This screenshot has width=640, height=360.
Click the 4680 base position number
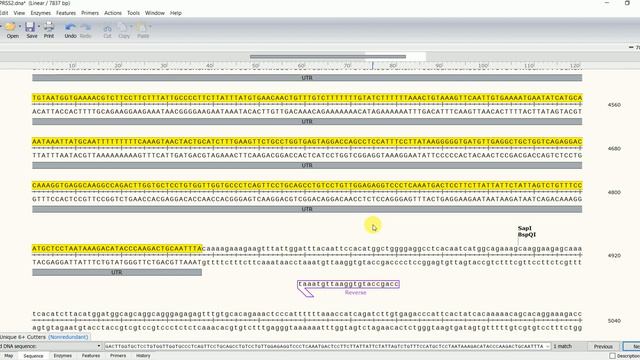614,149
